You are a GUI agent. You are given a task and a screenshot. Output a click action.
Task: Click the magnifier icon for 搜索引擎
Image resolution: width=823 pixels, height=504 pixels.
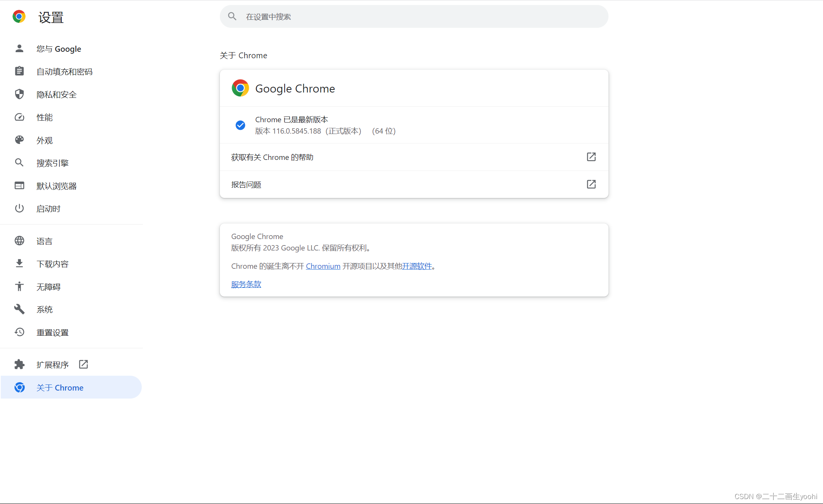tap(19, 163)
